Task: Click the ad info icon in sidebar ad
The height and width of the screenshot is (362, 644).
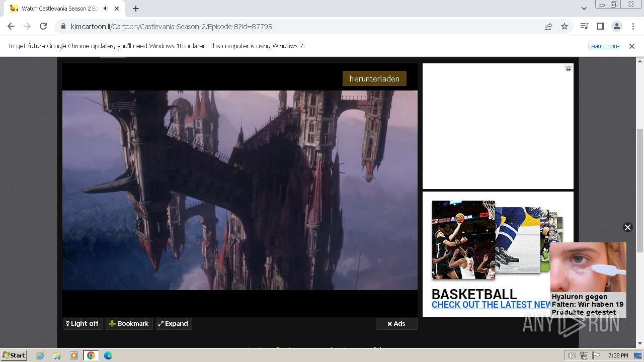Action: coord(568,68)
